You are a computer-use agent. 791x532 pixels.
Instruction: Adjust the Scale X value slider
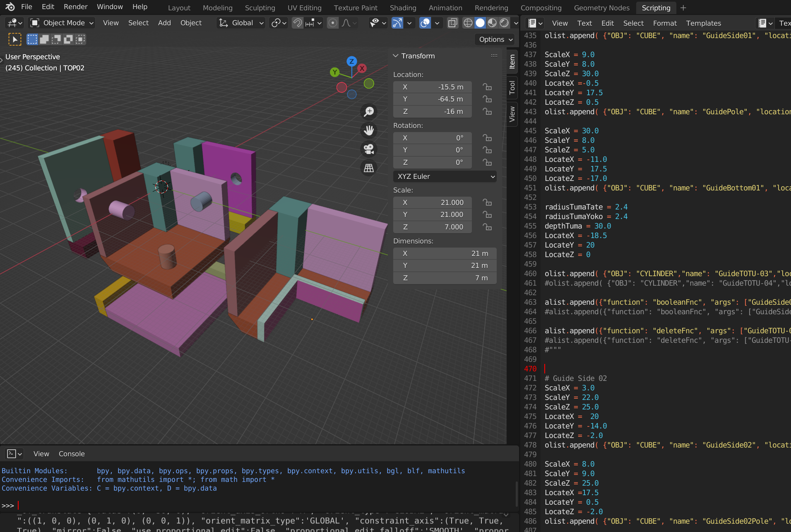tap(432, 202)
